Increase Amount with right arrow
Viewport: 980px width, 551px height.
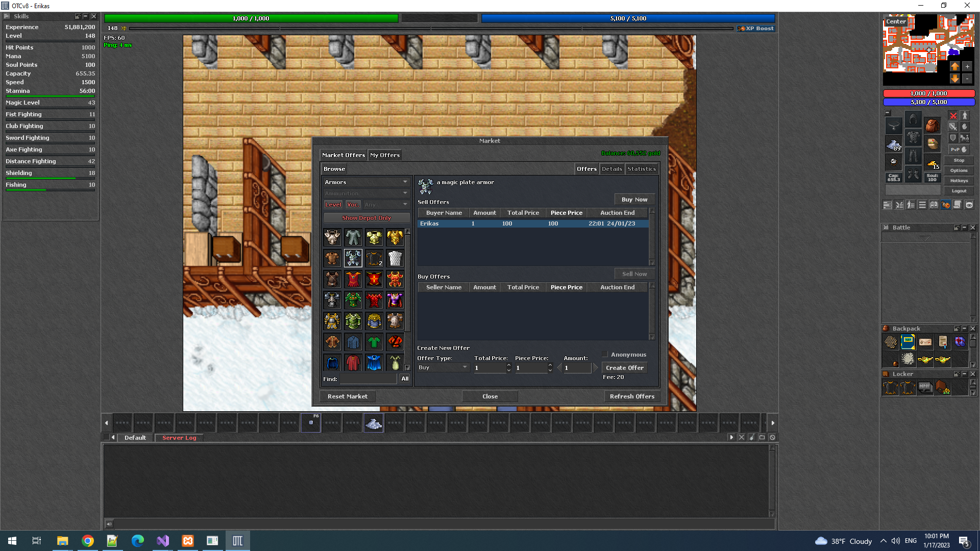pos(595,368)
